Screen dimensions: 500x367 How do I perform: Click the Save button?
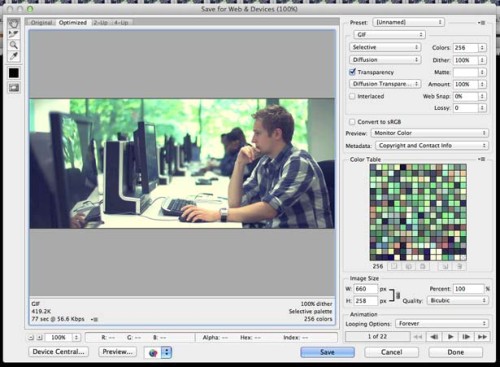point(327,352)
